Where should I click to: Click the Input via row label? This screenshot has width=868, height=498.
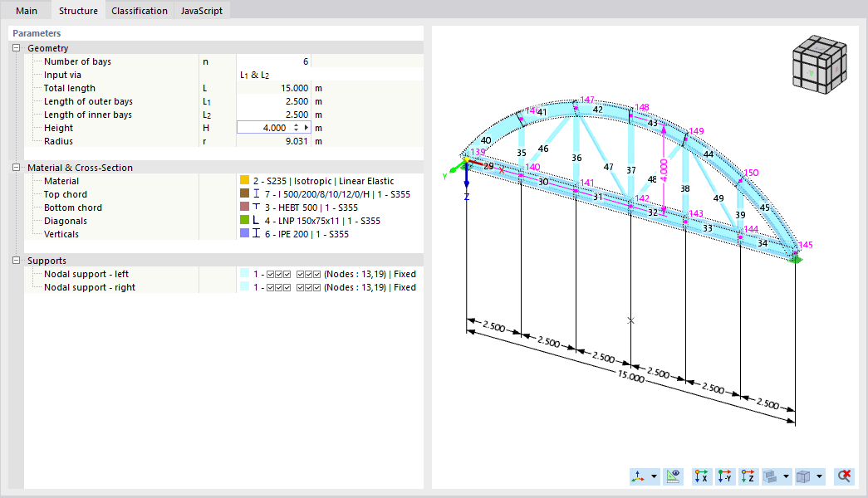(62, 75)
